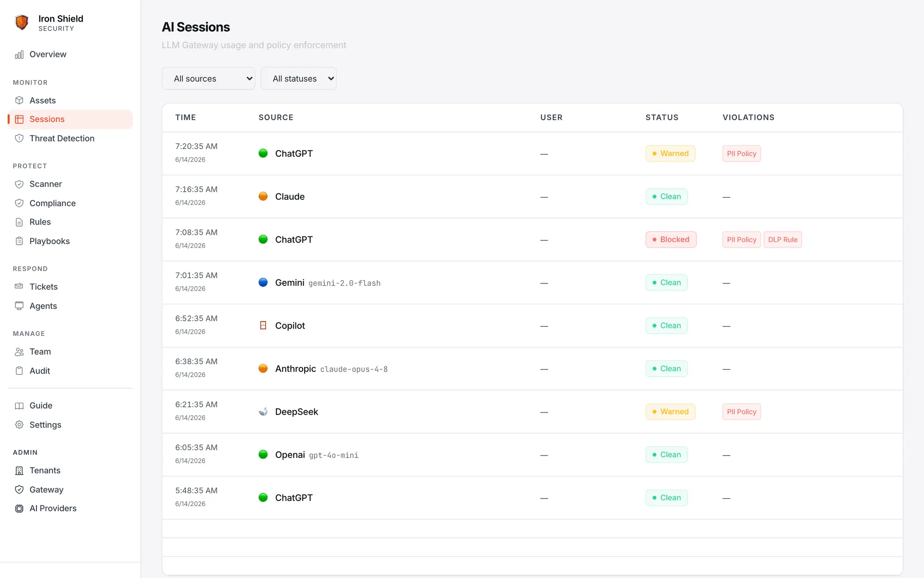This screenshot has width=924, height=578.
Task: Click the Source column header
Action: click(x=276, y=117)
